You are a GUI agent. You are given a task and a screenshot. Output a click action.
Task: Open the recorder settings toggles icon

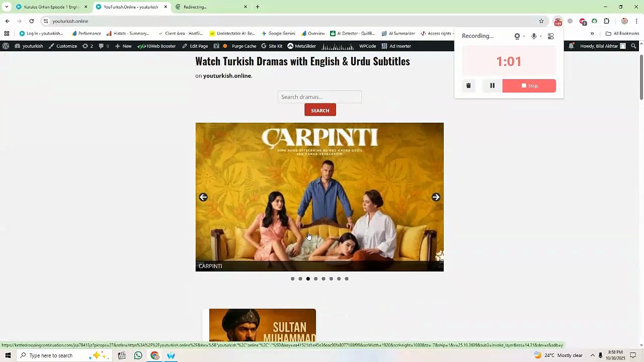pos(551,36)
